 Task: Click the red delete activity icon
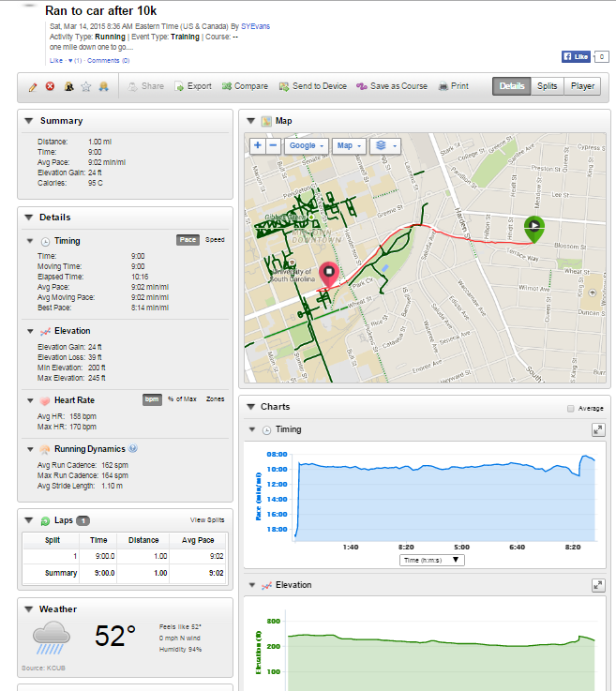50,86
